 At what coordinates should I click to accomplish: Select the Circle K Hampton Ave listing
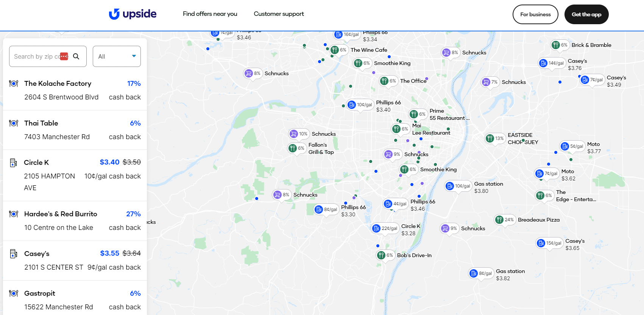75,175
